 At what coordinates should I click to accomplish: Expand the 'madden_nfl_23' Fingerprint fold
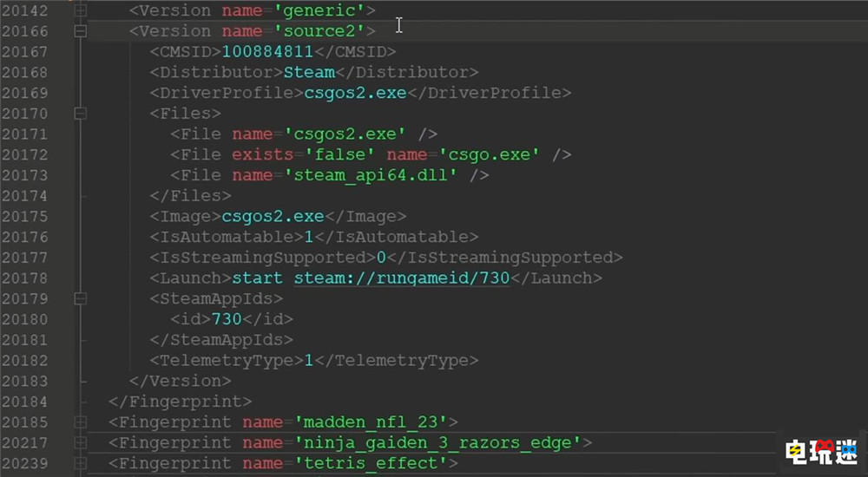pyautogui.click(x=80, y=422)
